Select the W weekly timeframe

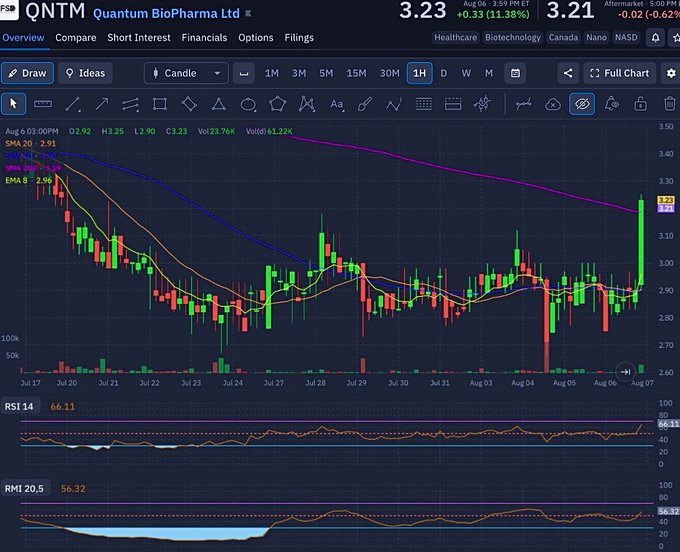[466, 73]
